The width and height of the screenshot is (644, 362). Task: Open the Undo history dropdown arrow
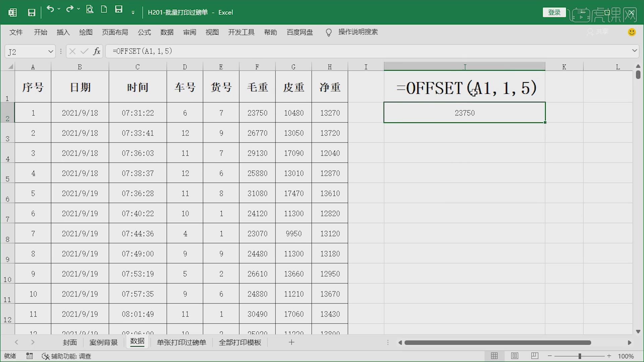click(59, 9)
